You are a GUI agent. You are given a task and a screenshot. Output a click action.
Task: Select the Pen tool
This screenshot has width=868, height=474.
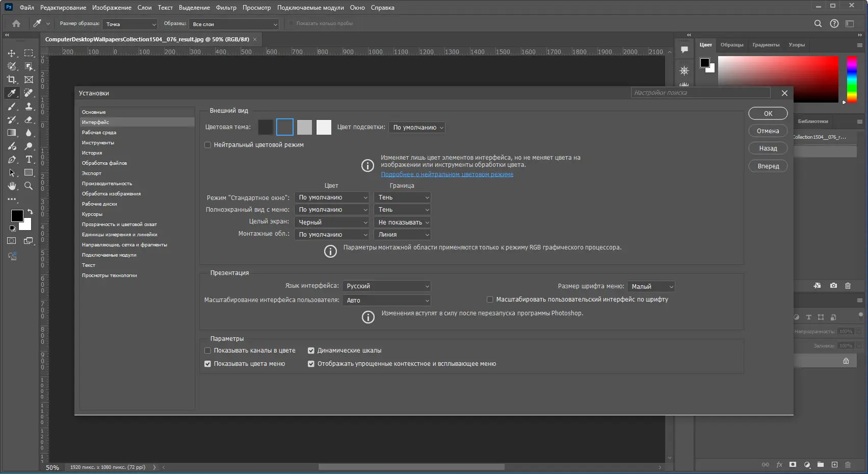(12, 159)
